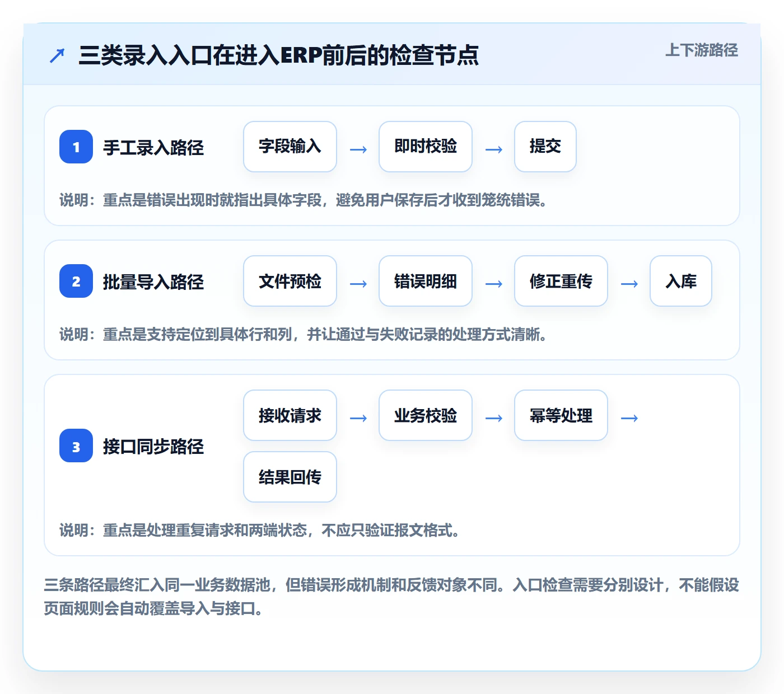Screen dimensions: 784x694
Task: Click the arrow between 字段输入 and 即时校验
Action: 358,149
